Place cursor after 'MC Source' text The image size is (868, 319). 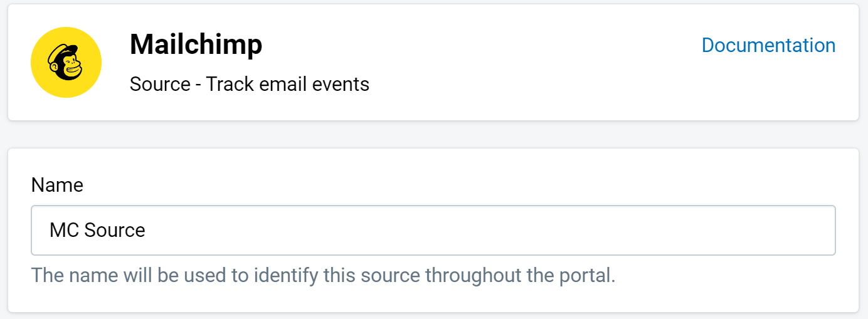[x=146, y=230]
